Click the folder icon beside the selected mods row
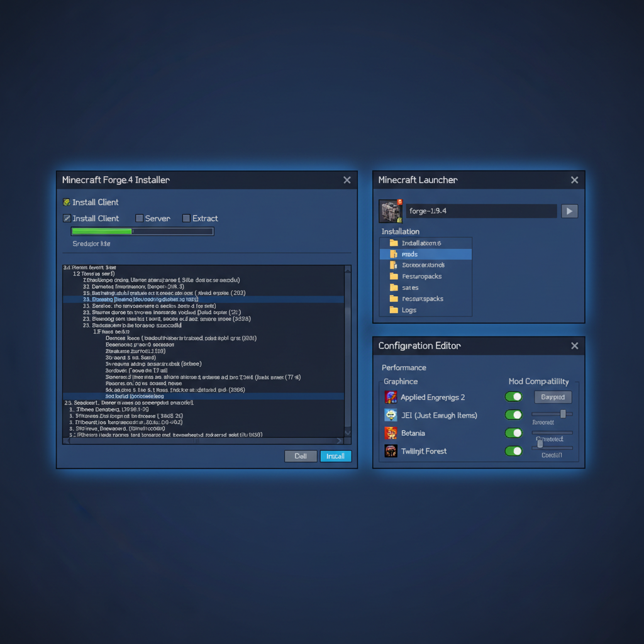This screenshot has height=644, width=644. coord(394,254)
